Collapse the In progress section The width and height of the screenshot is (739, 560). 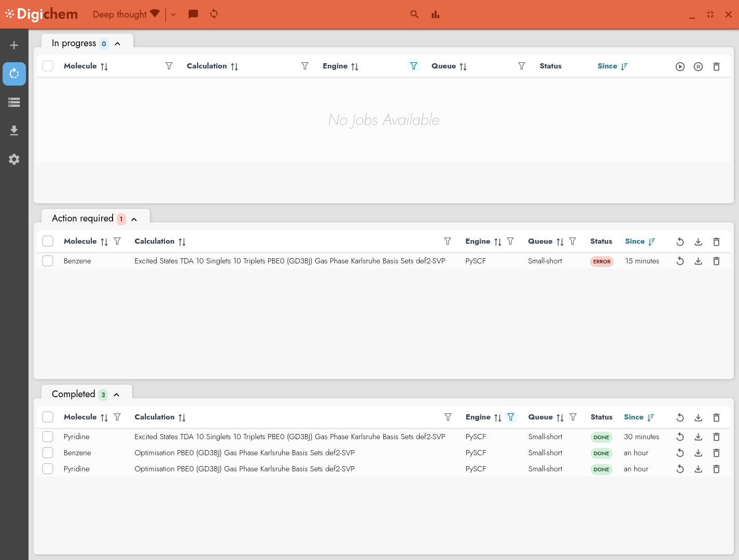point(118,44)
